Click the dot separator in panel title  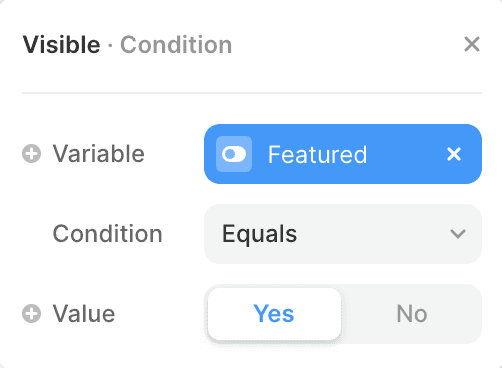(110, 46)
